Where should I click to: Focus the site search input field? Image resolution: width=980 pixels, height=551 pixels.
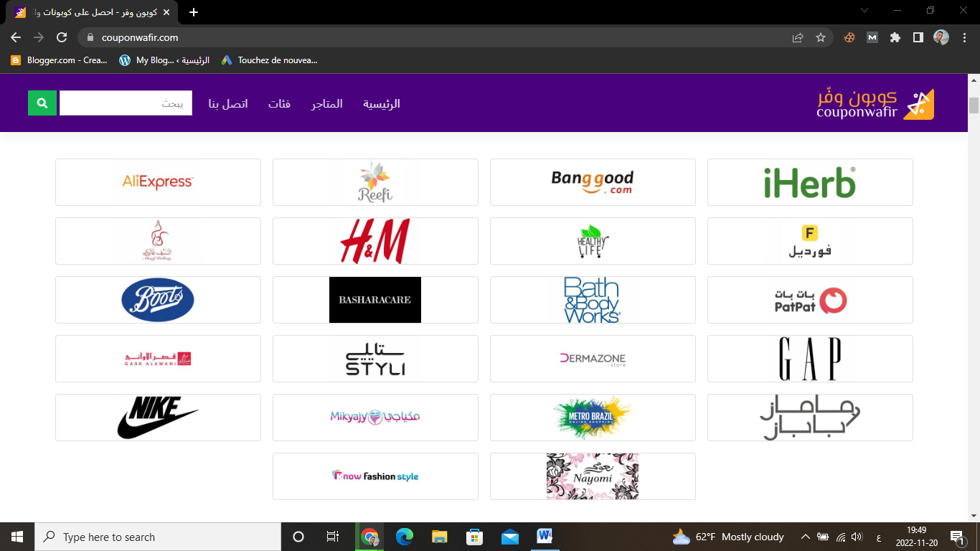(126, 103)
